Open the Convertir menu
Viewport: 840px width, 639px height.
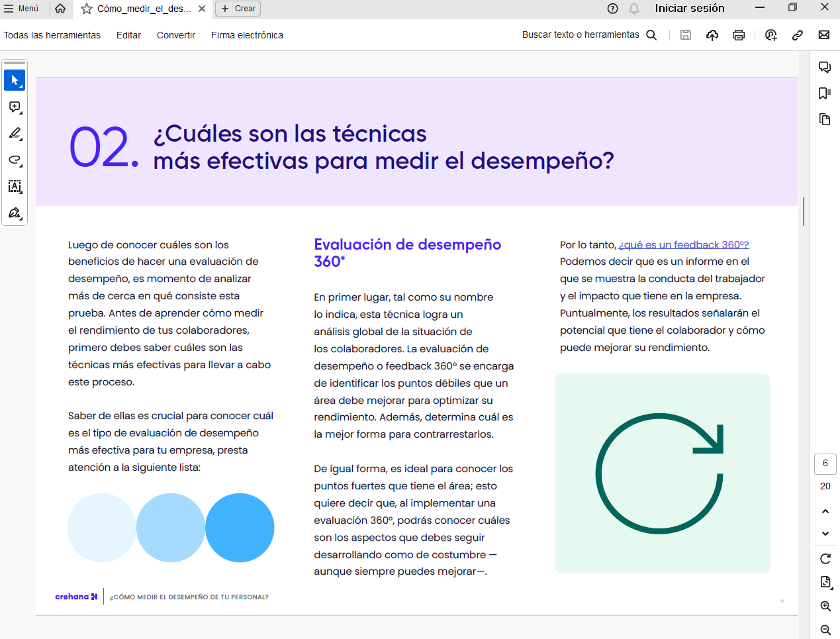[x=175, y=35]
